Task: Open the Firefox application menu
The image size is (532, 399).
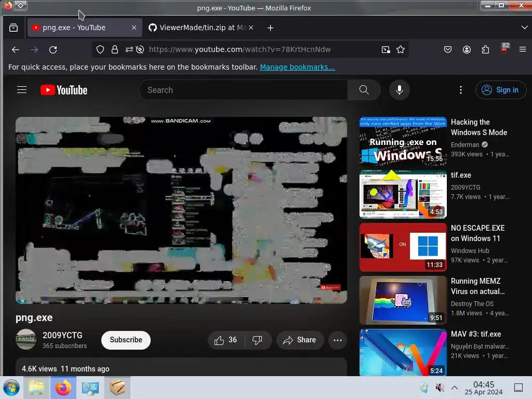Action: click(x=523, y=49)
